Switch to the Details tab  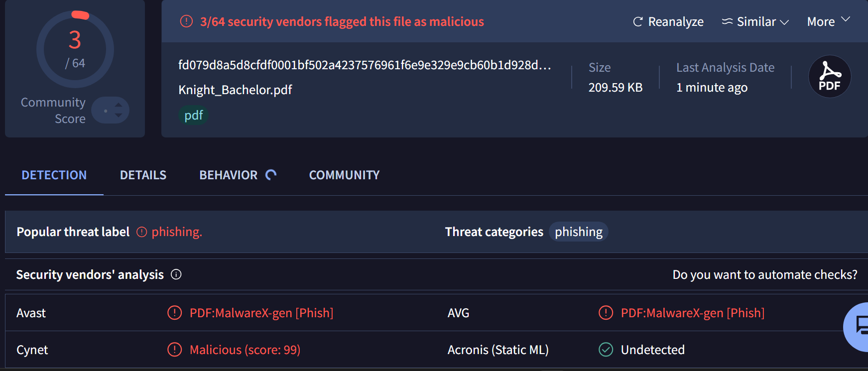point(143,175)
